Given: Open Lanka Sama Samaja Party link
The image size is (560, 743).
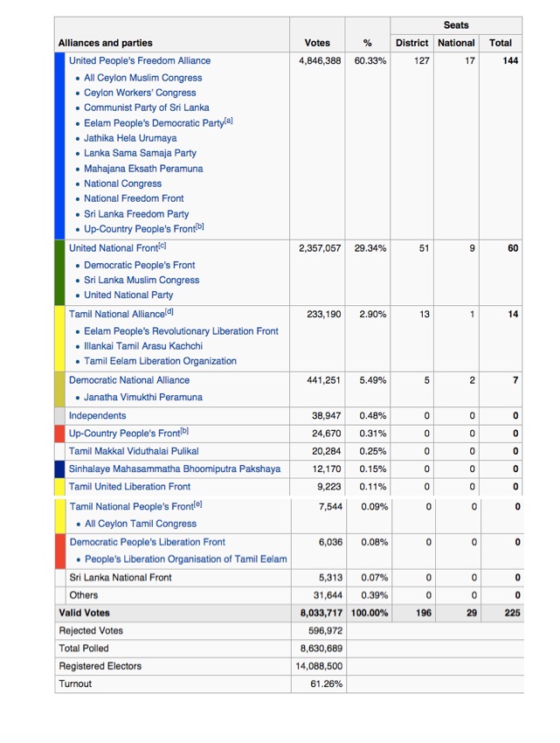Looking at the screenshot, I should (x=141, y=153).
